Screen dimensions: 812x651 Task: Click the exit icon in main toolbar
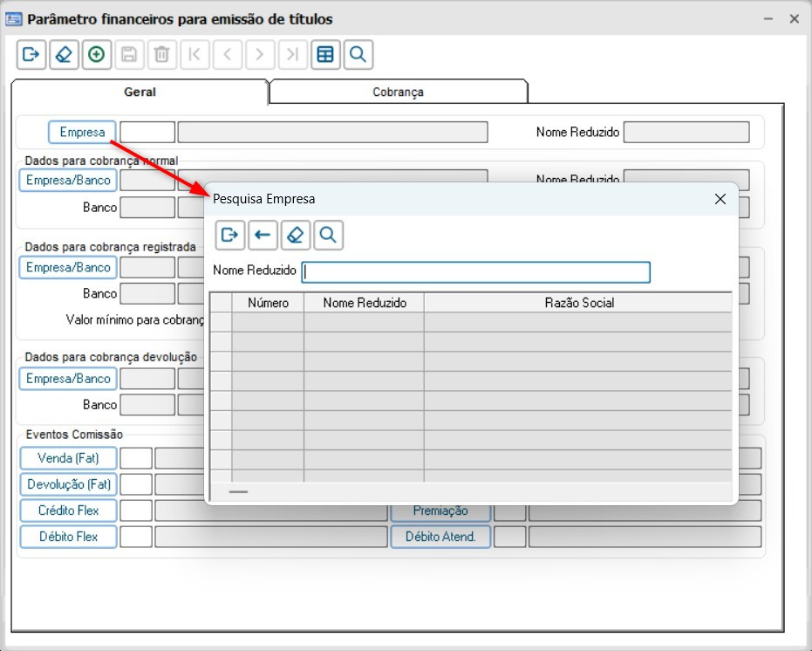tap(31, 54)
